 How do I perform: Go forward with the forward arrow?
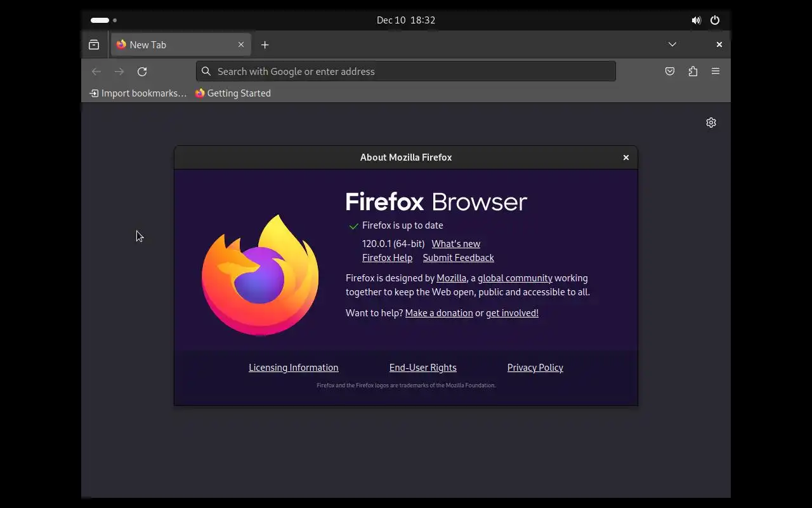tap(119, 71)
